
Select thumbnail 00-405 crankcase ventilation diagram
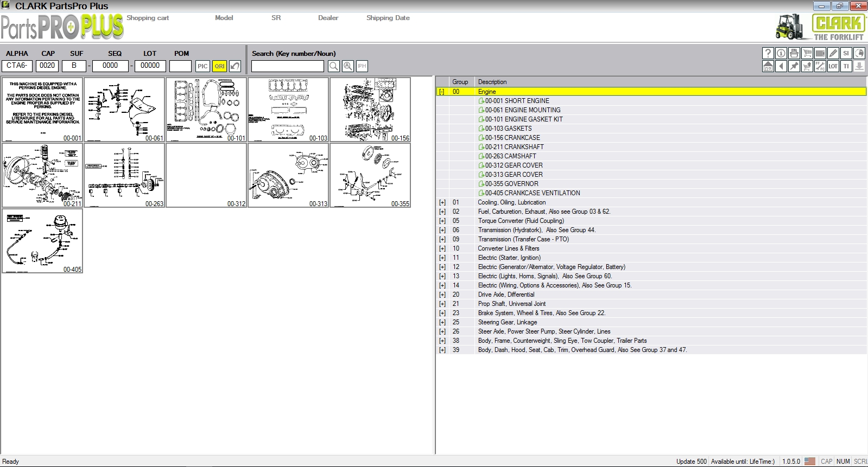click(42, 241)
